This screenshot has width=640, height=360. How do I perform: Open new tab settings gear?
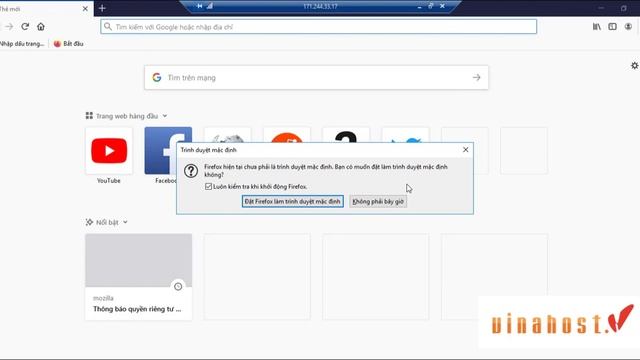tap(635, 65)
